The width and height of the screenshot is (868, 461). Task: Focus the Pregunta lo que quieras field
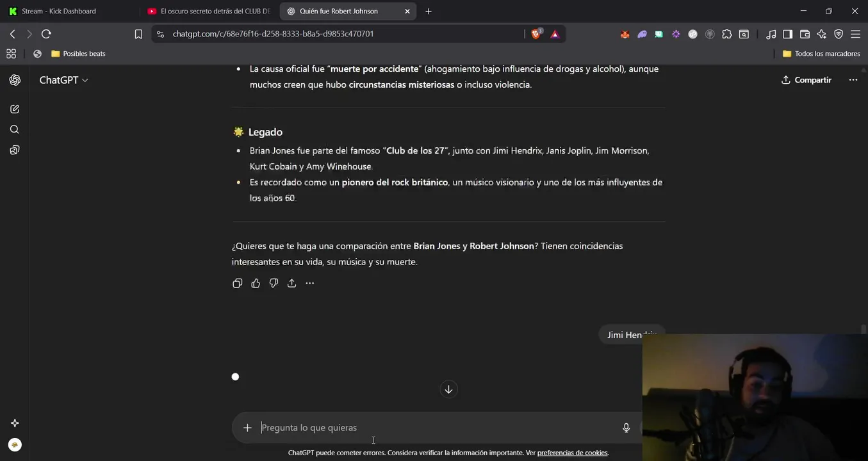coord(436,428)
